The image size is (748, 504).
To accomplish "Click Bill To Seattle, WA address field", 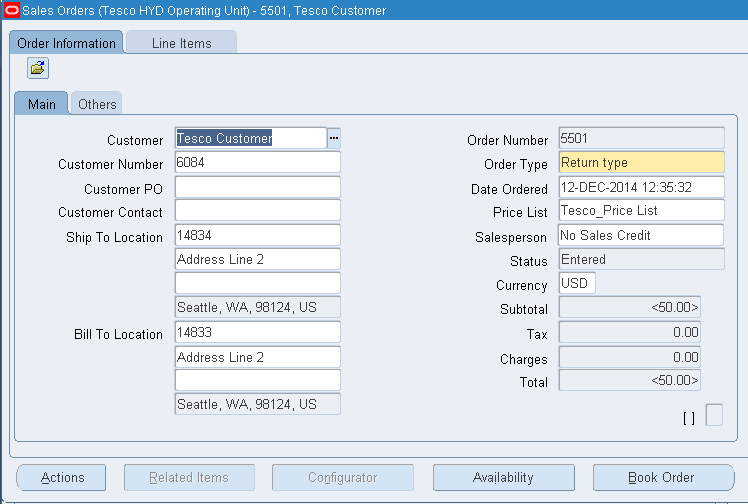I will 258,404.
